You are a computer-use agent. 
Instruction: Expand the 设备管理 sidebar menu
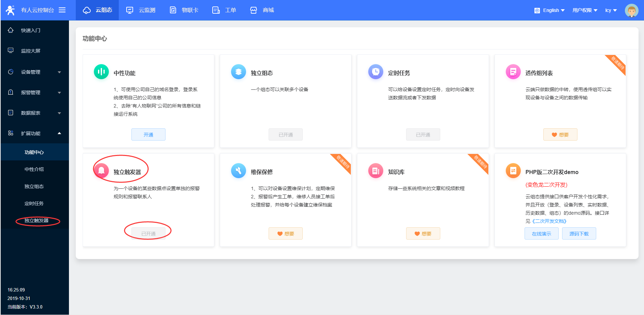[x=35, y=72]
